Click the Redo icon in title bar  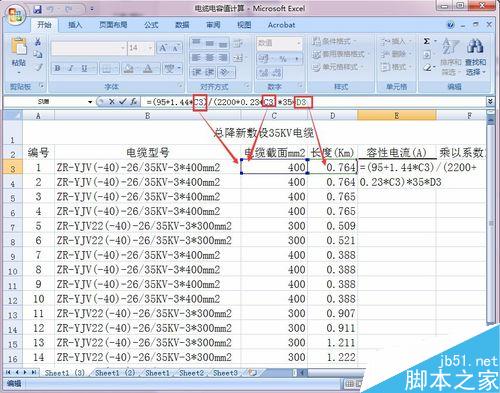point(69,9)
